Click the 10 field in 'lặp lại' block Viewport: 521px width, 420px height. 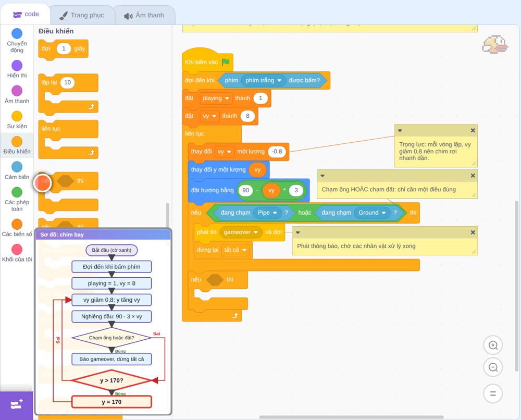click(67, 82)
